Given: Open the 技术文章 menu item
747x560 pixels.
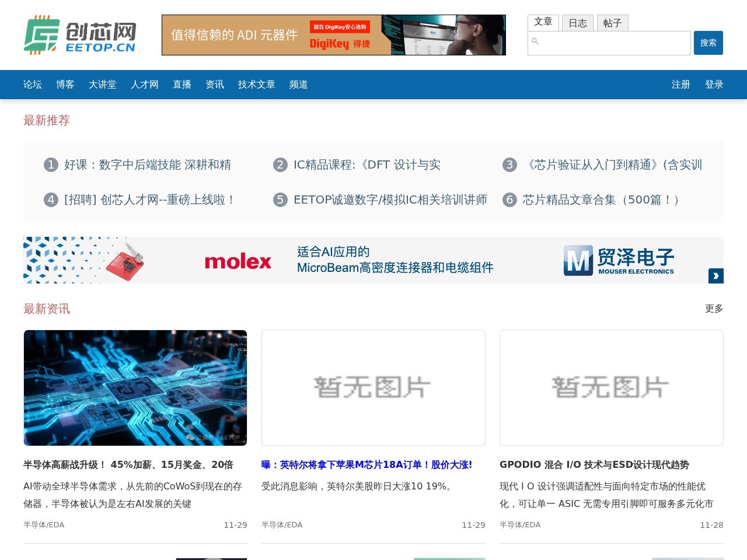Looking at the screenshot, I should [x=256, y=85].
